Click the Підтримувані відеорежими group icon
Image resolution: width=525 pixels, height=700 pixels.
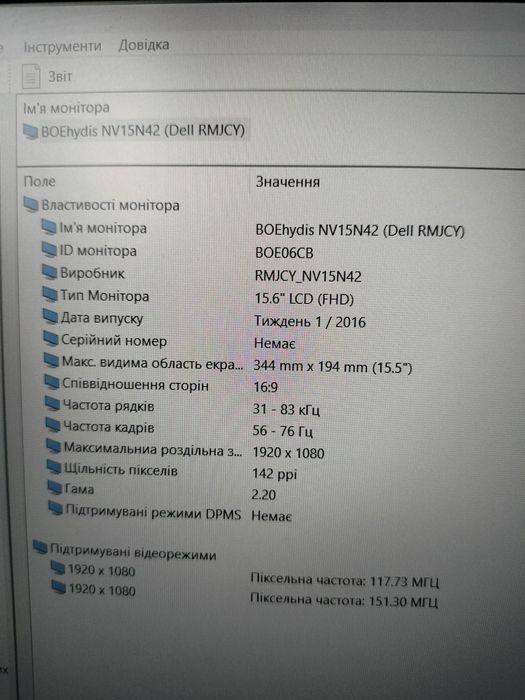coord(41,547)
